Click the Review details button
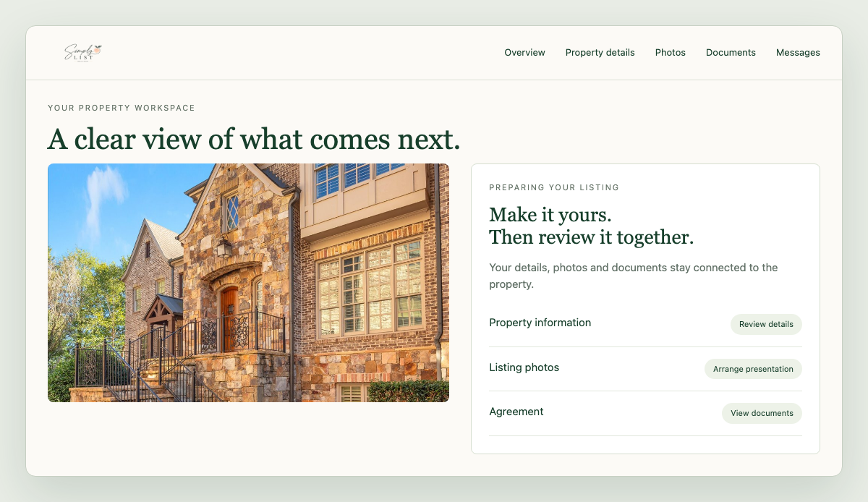The height and width of the screenshot is (502, 868). (766, 325)
